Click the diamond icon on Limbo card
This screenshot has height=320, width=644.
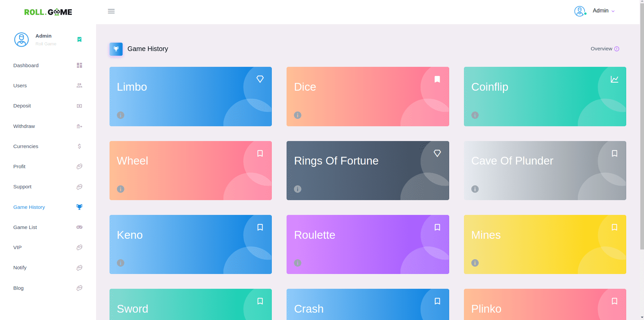[260, 79]
